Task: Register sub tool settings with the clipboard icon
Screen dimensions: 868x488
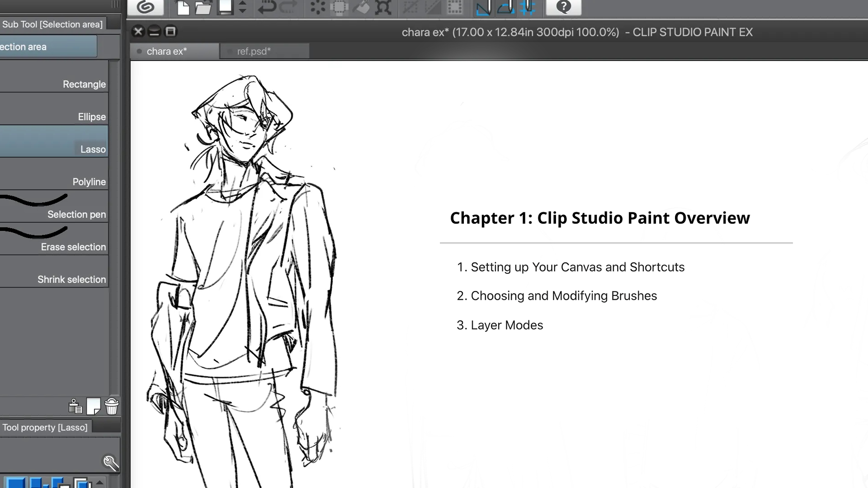Action: (x=75, y=406)
